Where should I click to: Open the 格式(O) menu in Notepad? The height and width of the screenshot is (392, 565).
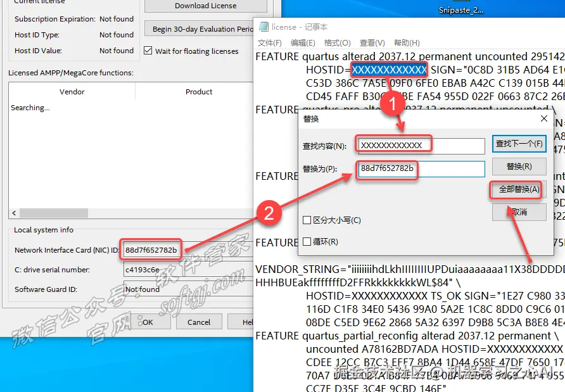point(337,43)
